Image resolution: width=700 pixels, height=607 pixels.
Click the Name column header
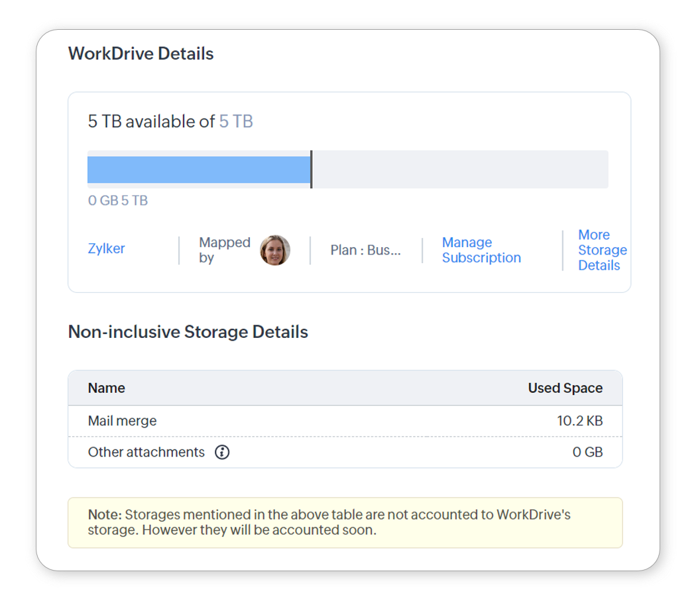click(107, 388)
